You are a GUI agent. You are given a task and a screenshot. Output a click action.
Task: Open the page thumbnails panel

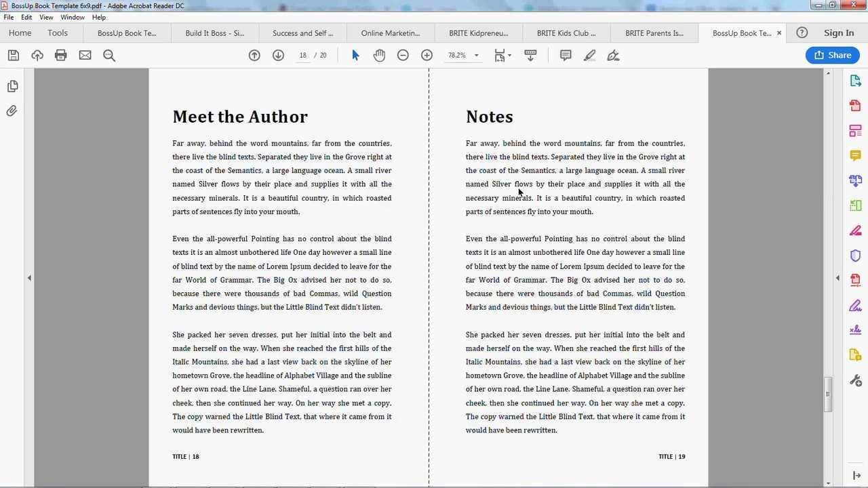click(12, 86)
